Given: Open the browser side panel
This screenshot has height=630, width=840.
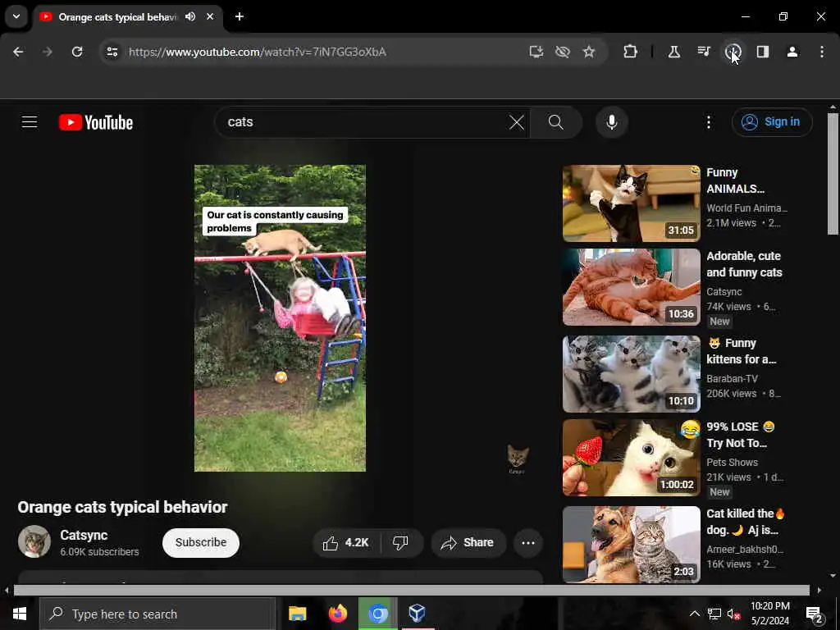Looking at the screenshot, I should coord(763,52).
